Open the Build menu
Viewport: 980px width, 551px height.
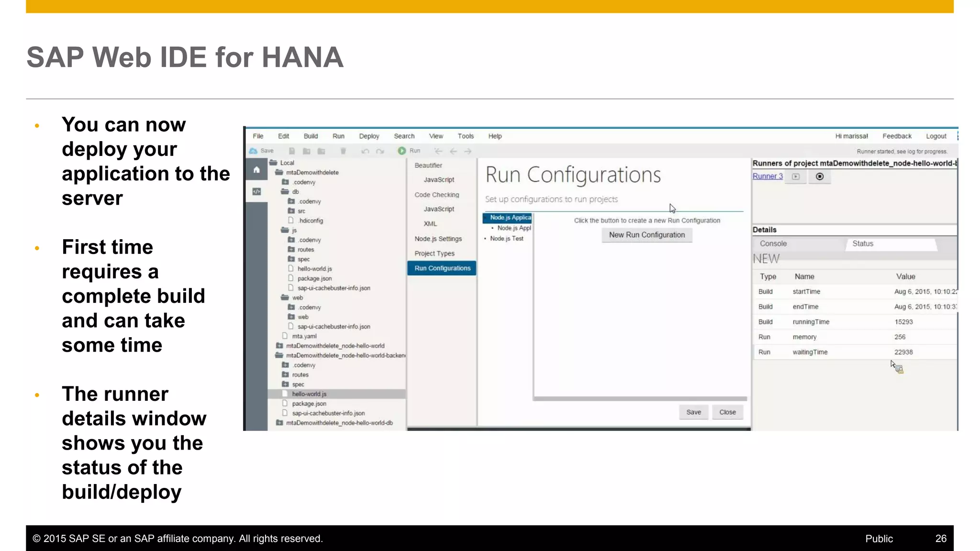point(311,136)
